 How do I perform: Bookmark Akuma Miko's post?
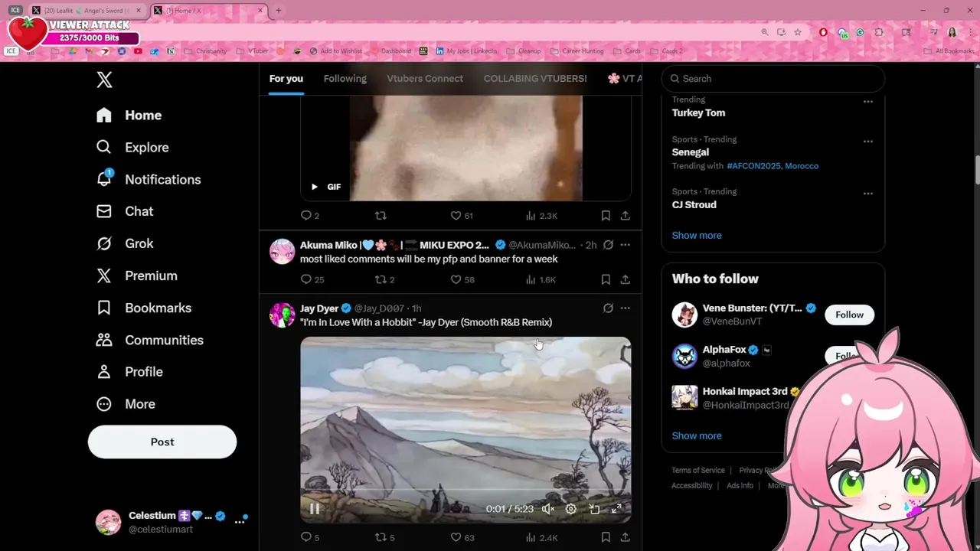[606, 279]
